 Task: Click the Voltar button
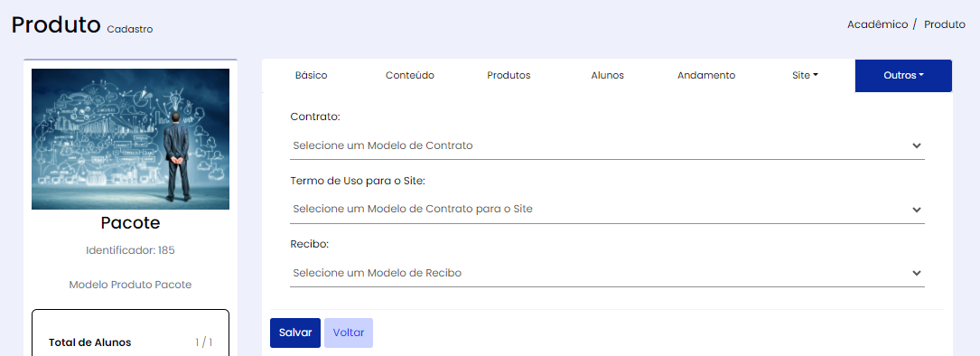349,333
